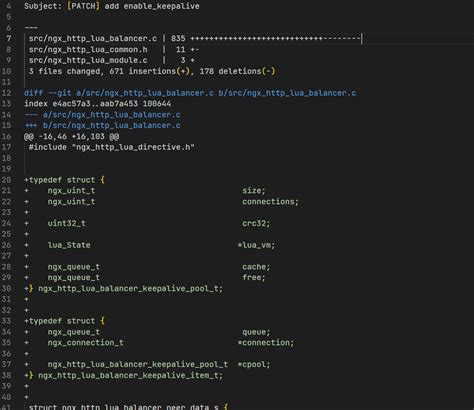Click the 'ngx_connection_t' type
This screenshot has height=410, width=474.
click(x=86, y=343)
